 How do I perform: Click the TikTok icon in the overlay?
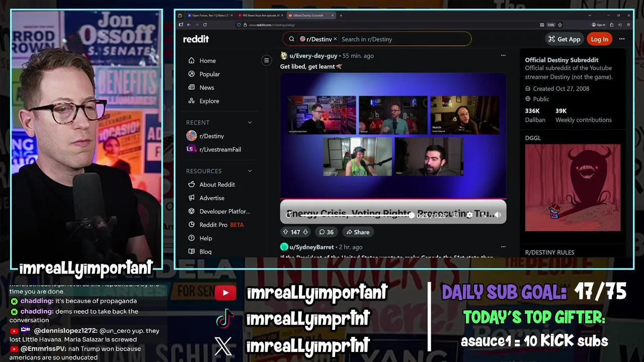[x=225, y=319]
